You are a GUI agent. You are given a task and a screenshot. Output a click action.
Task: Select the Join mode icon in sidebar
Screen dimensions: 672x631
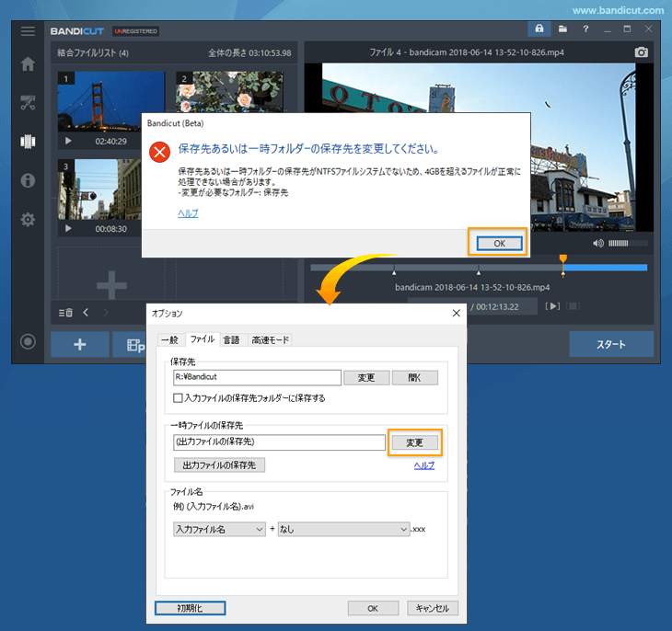(x=28, y=142)
